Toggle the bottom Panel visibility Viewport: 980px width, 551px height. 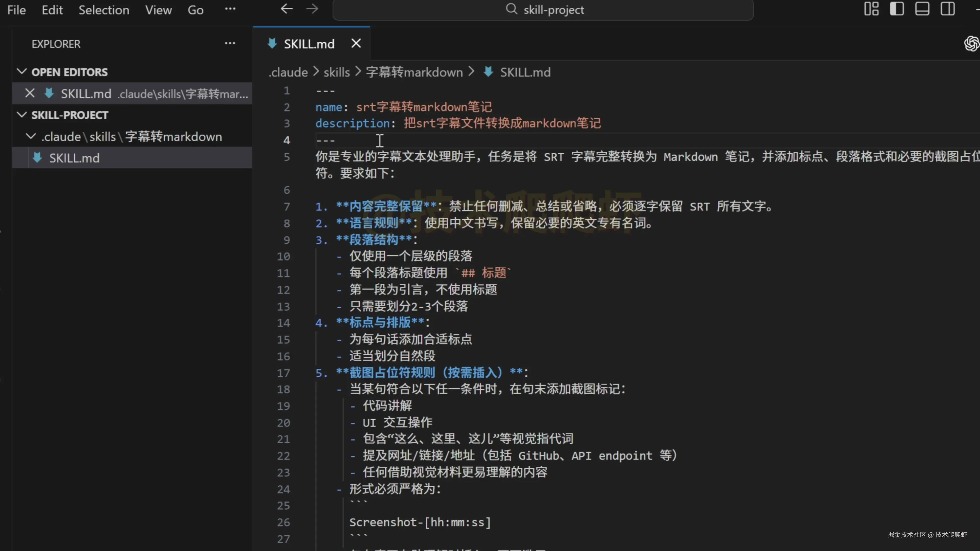(922, 9)
